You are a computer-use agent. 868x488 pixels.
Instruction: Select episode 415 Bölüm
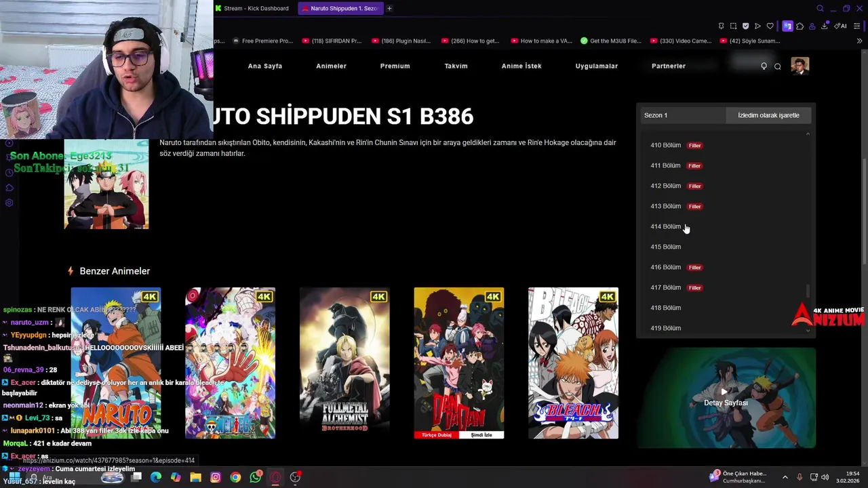coord(665,247)
